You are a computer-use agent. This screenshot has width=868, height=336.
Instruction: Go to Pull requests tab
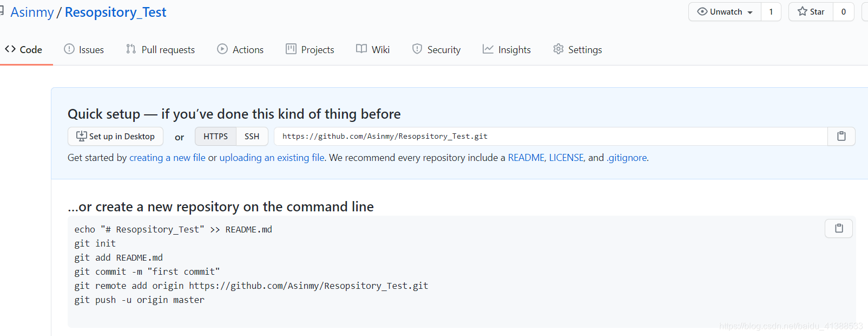(160, 49)
